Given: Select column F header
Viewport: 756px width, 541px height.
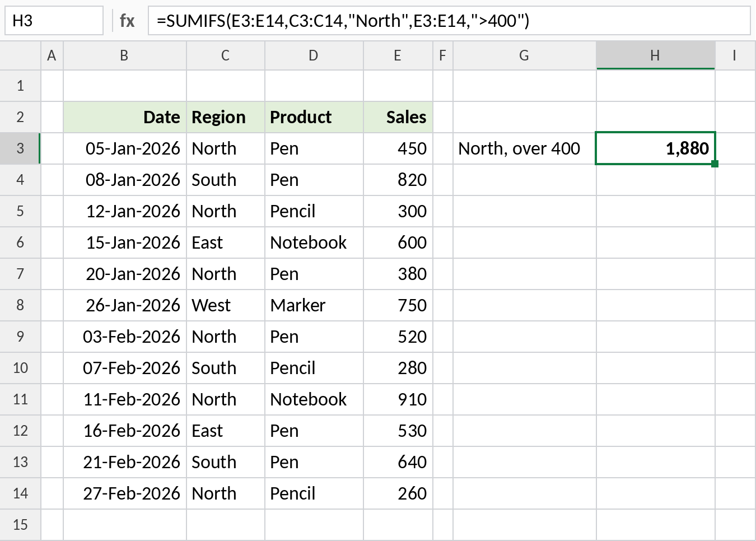Looking at the screenshot, I should coord(443,55).
